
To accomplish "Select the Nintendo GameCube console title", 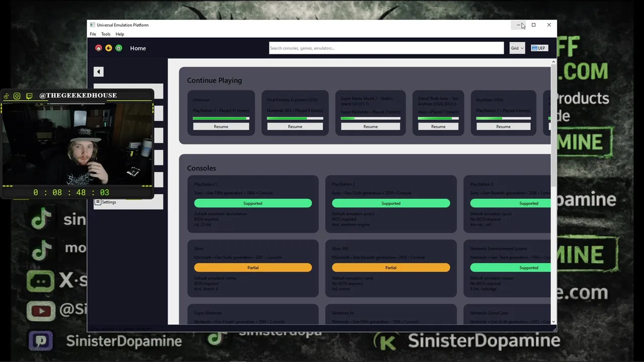I will pos(489,313).
